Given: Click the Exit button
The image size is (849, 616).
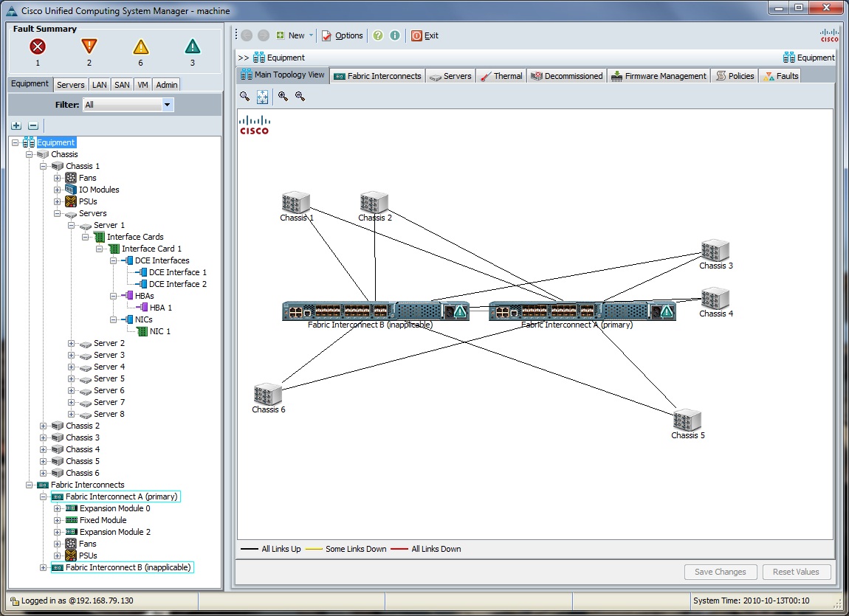Looking at the screenshot, I should tap(424, 35).
